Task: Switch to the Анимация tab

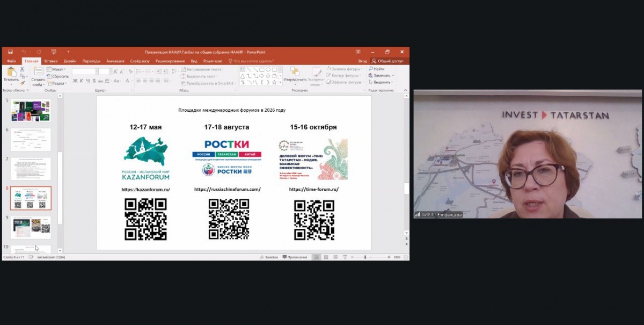Action: 115,61
